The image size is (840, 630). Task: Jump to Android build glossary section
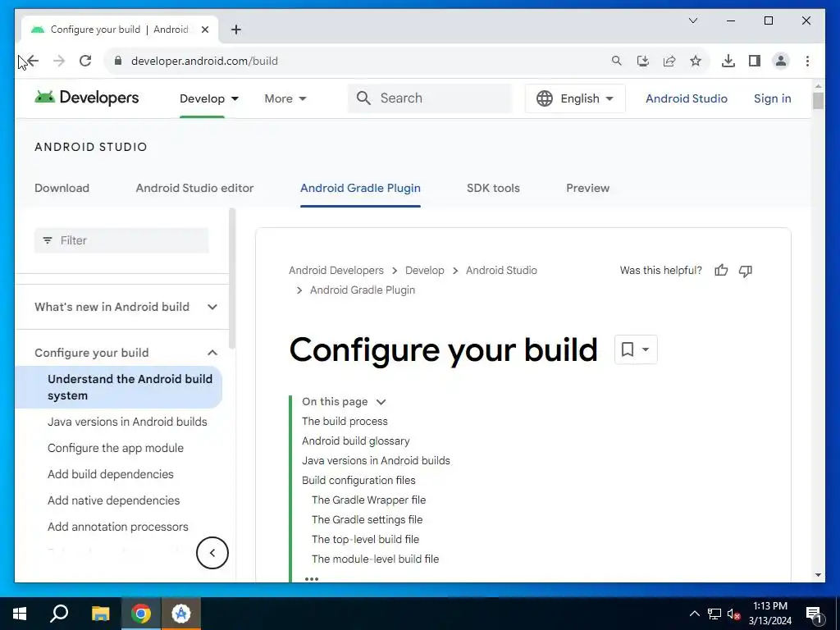[355, 441]
